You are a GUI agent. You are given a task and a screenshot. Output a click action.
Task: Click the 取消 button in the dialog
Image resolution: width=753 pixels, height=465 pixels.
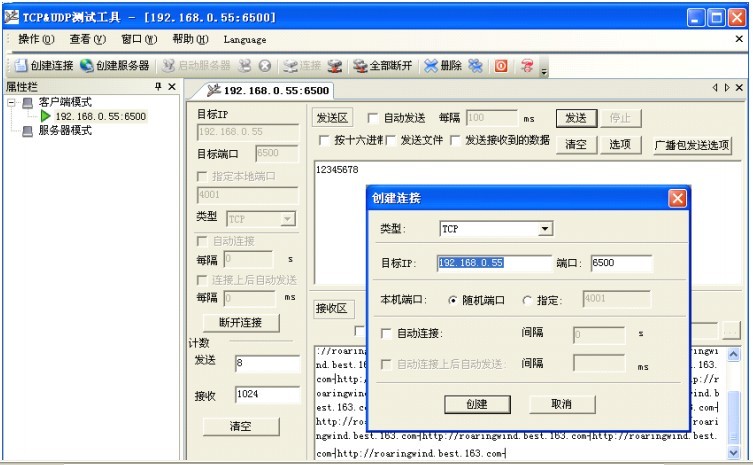coord(561,404)
